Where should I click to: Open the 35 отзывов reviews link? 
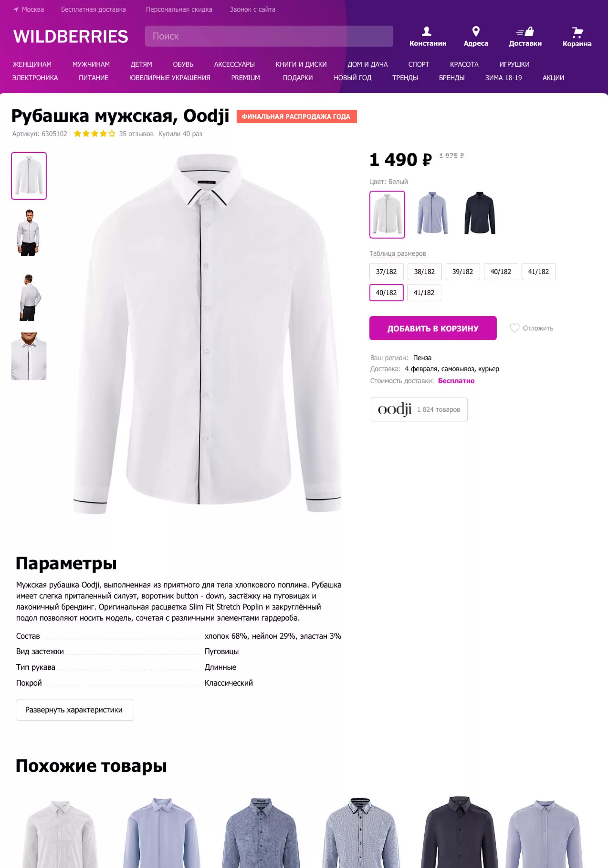(x=137, y=134)
